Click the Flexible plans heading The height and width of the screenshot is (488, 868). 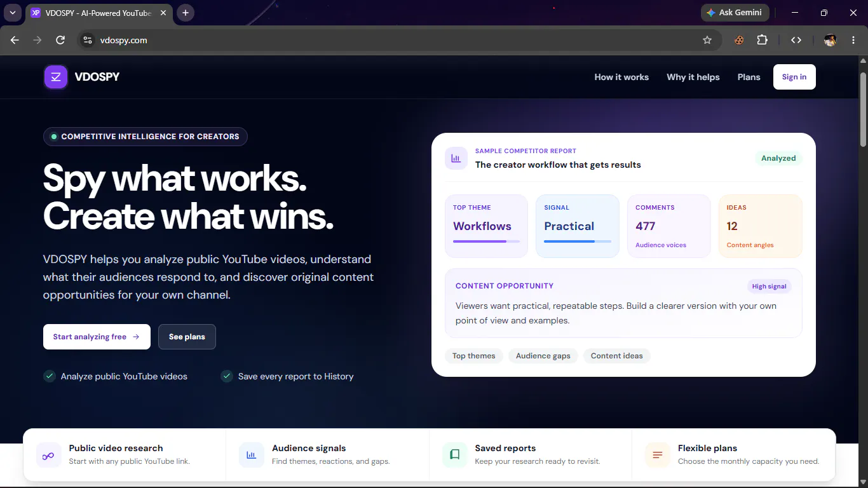(707, 448)
